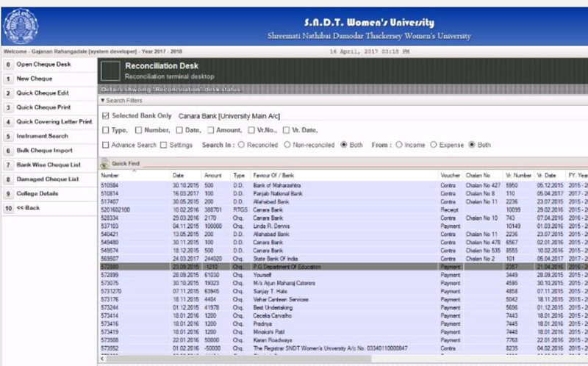The image size is (588, 366).
Task: Select row 573419 Minakshi Patil
Action: click(343, 332)
